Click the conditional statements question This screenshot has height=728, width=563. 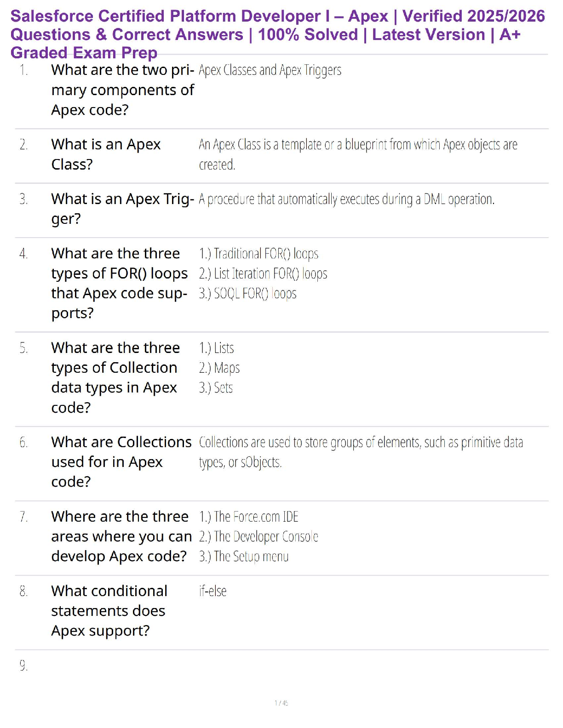point(109,611)
